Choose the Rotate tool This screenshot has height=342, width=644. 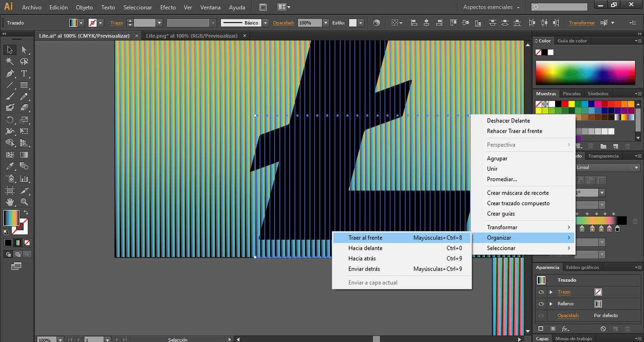[10, 120]
